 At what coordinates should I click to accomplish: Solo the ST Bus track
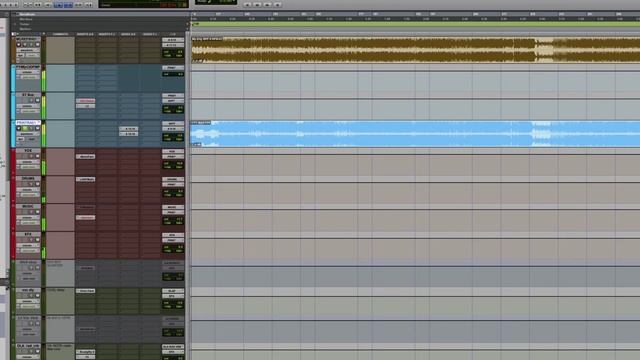(x=31, y=100)
